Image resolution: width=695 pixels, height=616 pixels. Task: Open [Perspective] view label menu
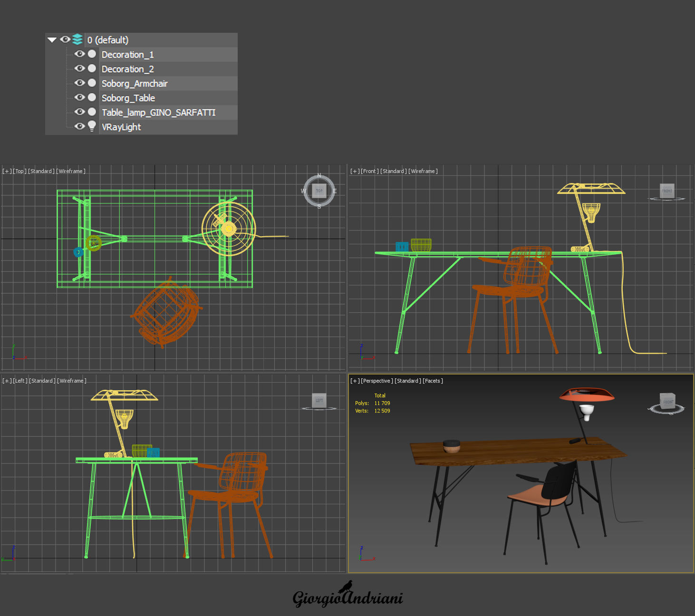pyautogui.click(x=377, y=381)
